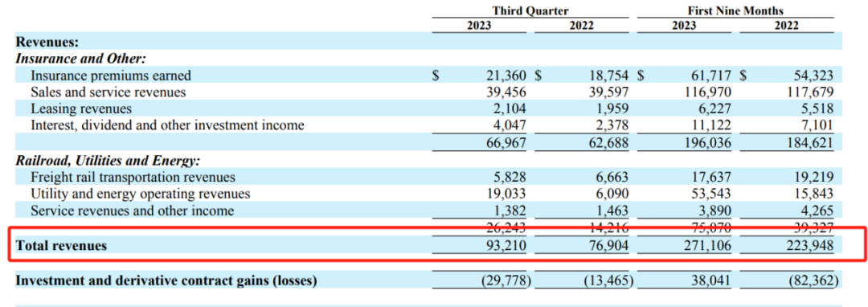The height and width of the screenshot is (307, 868).
Task: Click the 66,967 insurance subtotal value
Action: tap(506, 143)
